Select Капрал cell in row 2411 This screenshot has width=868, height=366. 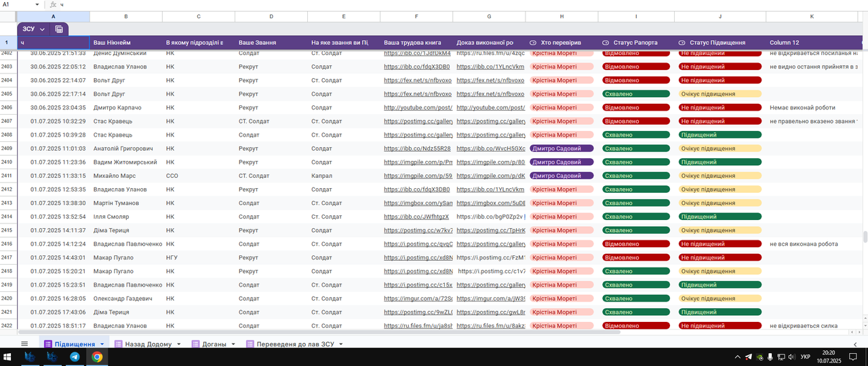pyautogui.click(x=343, y=176)
